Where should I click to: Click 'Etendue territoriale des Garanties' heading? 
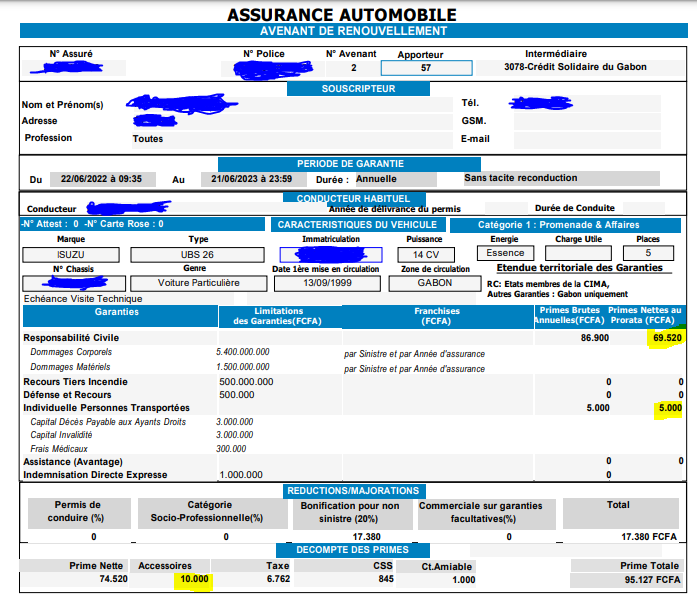pos(580,268)
